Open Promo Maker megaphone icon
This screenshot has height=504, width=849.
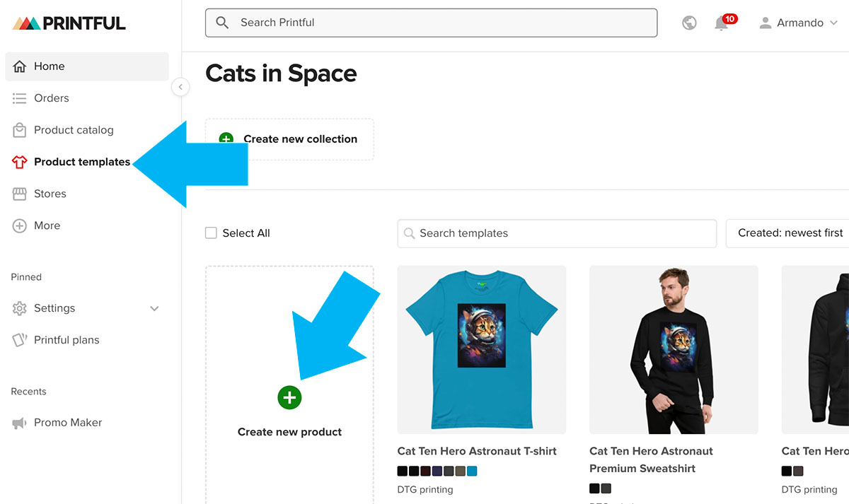[20, 423]
